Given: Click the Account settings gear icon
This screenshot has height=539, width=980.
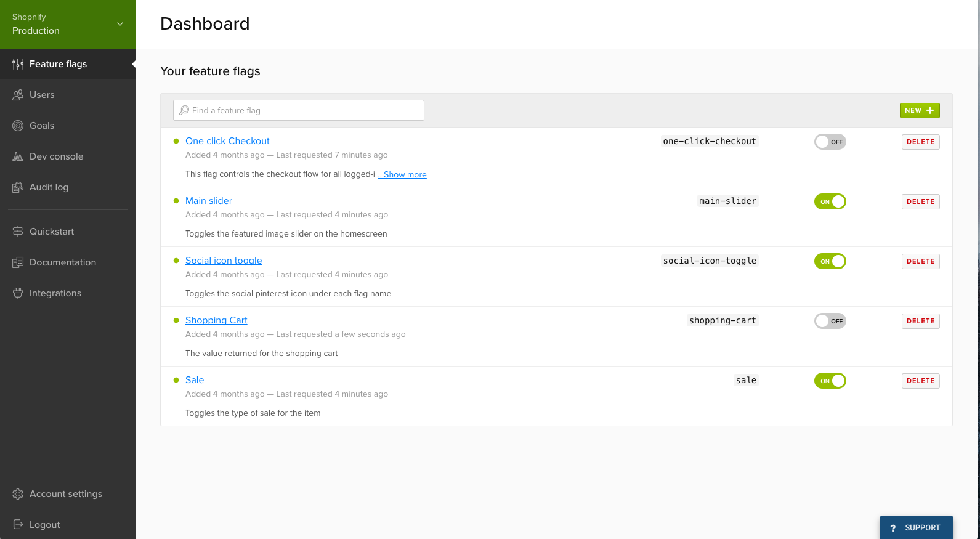Looking at the screenshot, I should (x=18, y=494).
